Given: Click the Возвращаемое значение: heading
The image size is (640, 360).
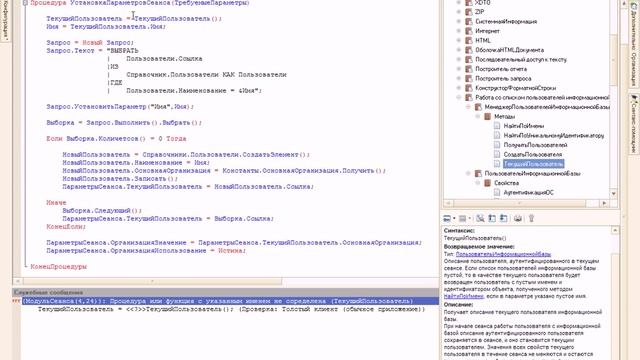Looking at the screenshot, I should tap(479, 247).
